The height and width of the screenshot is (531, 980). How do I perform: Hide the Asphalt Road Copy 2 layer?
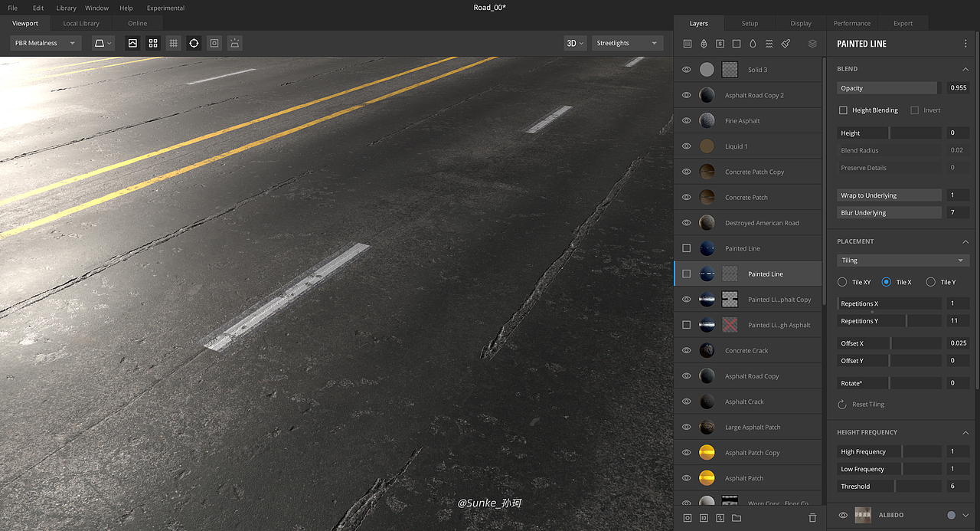pyautogui.click(x=686, y=95)
